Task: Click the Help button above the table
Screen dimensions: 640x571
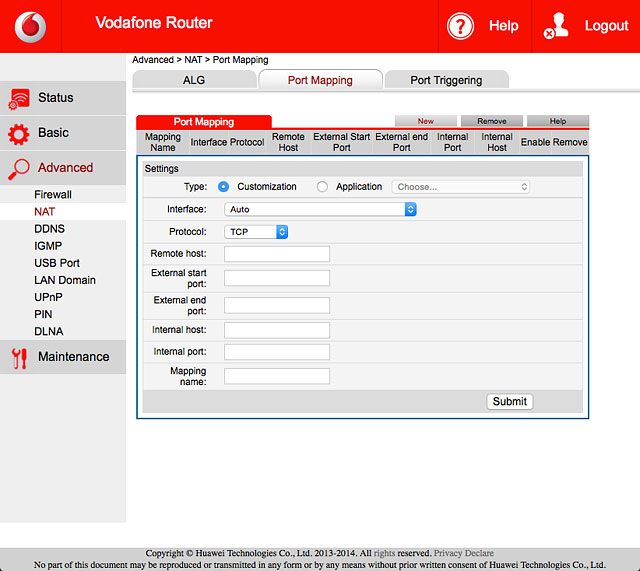Action: 558,121
